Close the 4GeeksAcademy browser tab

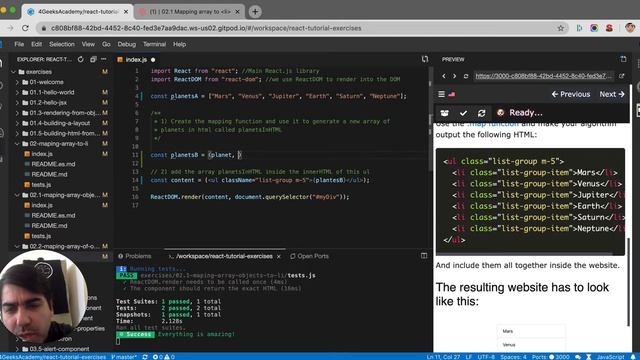pos(126,12)
